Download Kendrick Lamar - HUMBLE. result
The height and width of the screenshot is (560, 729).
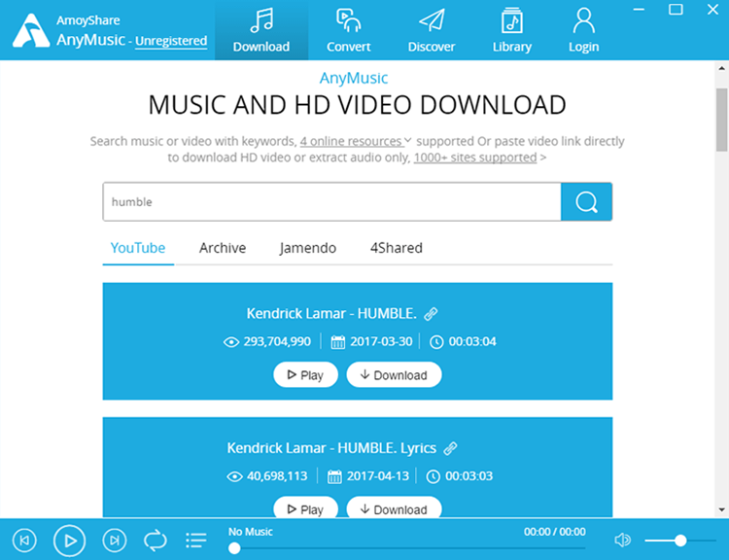pos(394,375)
